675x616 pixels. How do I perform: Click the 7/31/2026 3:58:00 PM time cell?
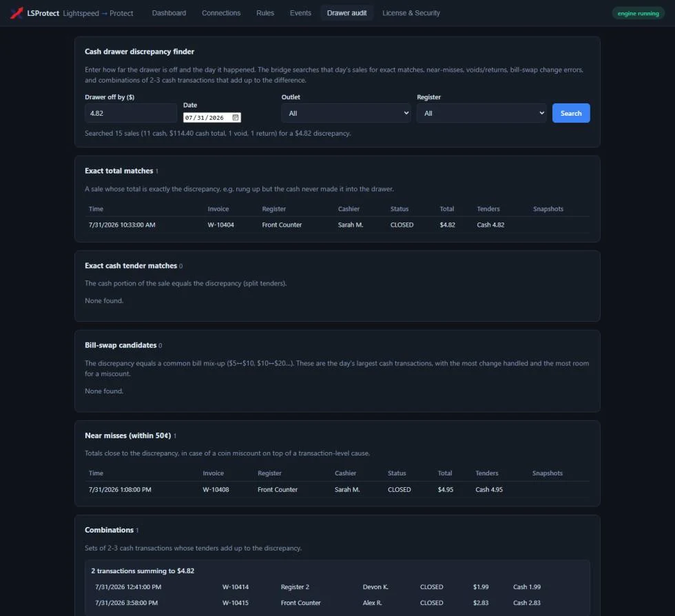127,603
